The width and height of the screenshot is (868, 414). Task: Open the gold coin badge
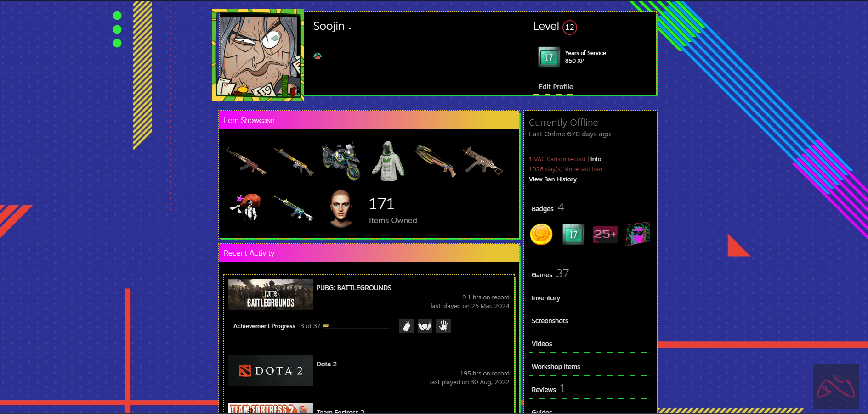tap(541, 235)
